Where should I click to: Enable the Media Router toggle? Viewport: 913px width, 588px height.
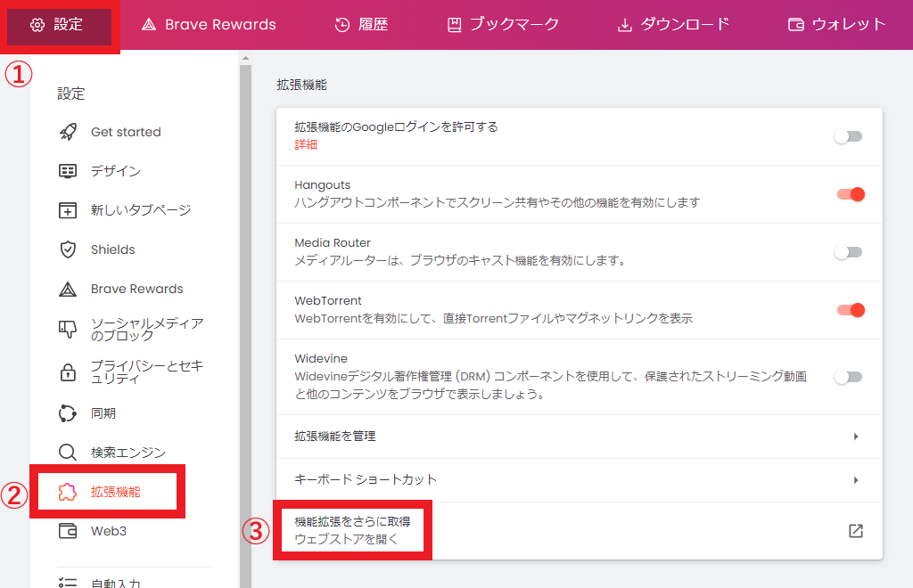pyautogui.click(x=849, y=252)
